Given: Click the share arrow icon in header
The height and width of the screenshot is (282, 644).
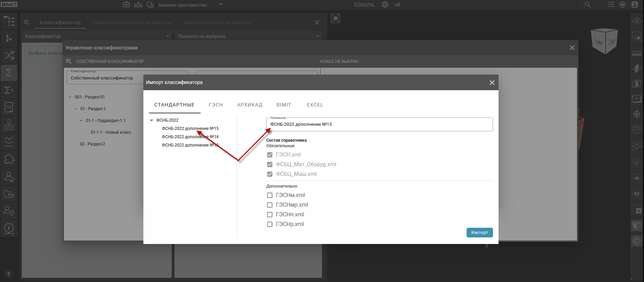Looking at the screenshot, I should (x=398, y=5).
